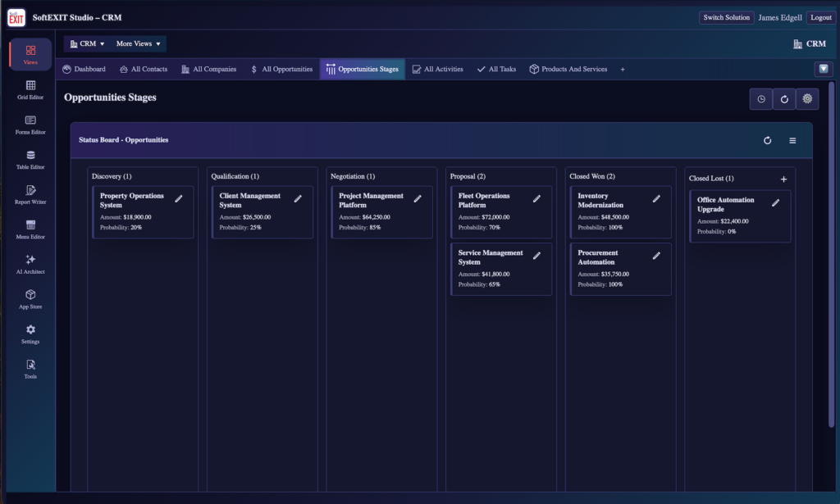The height and width of the screenshot is (504, 840).
Task: Add a card in Closed Lost column
Action: (x=783, y=179)
